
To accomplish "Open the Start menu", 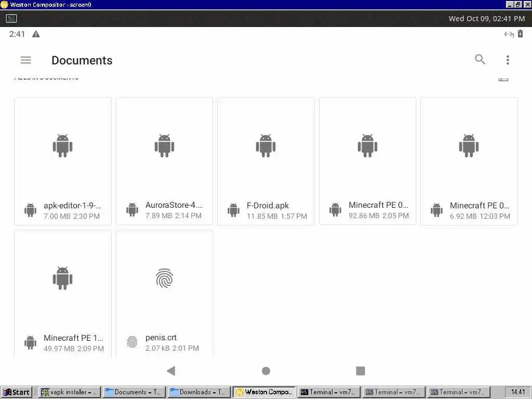I will tap(16, 392).
